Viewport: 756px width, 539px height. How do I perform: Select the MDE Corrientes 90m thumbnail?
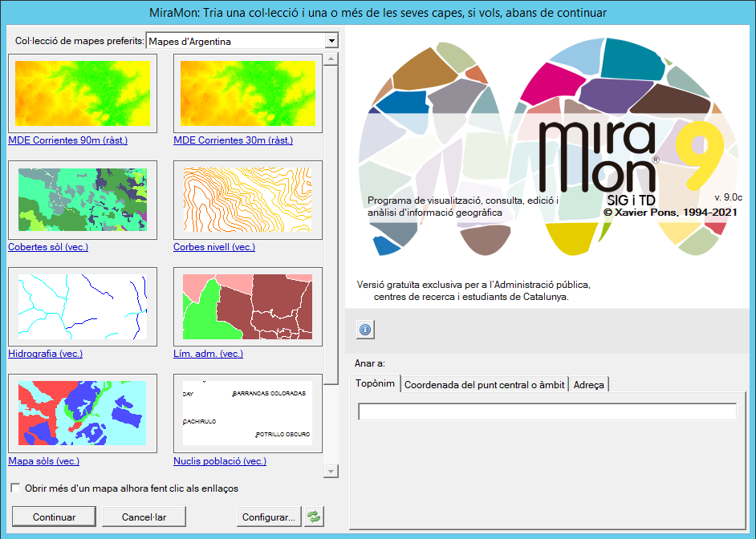coord(83,94)
